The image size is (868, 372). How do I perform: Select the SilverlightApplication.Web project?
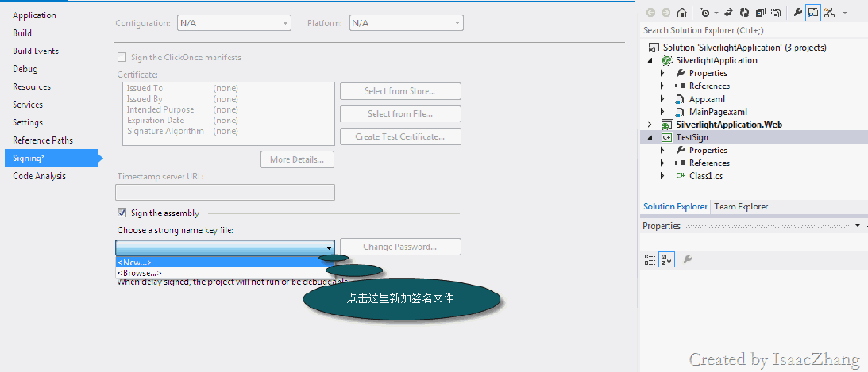[x=728, y=125]
